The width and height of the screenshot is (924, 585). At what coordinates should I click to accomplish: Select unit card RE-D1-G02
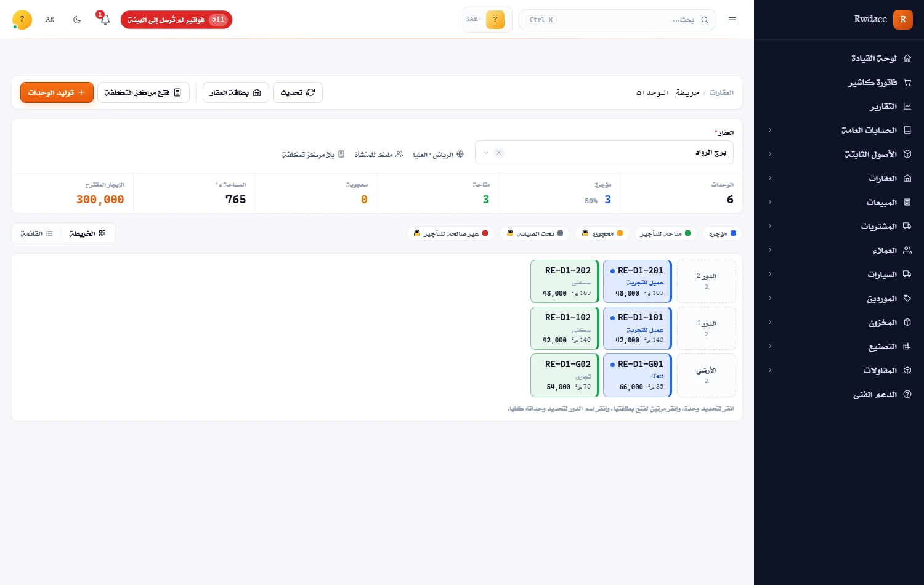(564, 375)
